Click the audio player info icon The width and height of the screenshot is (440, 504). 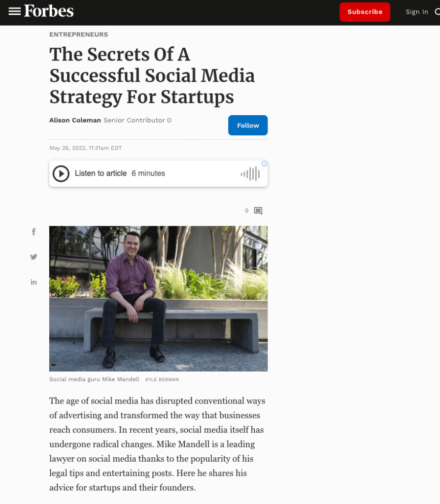[x=264, y=164]
